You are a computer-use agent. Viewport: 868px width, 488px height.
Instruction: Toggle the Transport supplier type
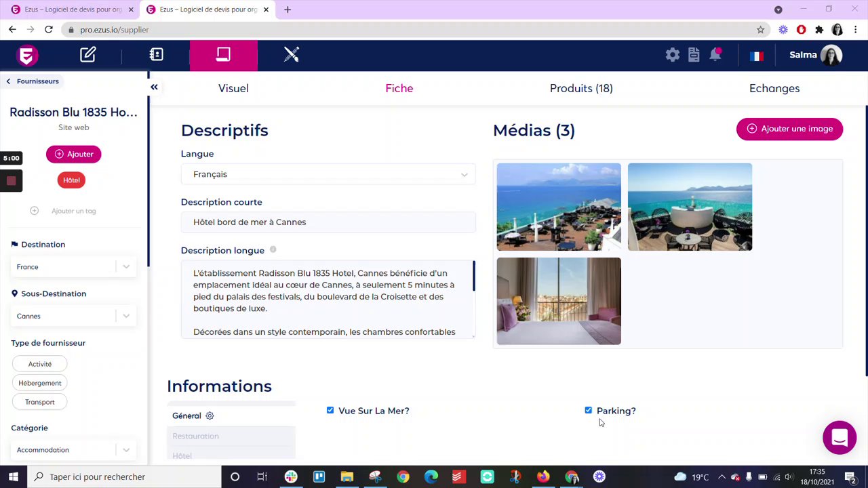point(40,402)
